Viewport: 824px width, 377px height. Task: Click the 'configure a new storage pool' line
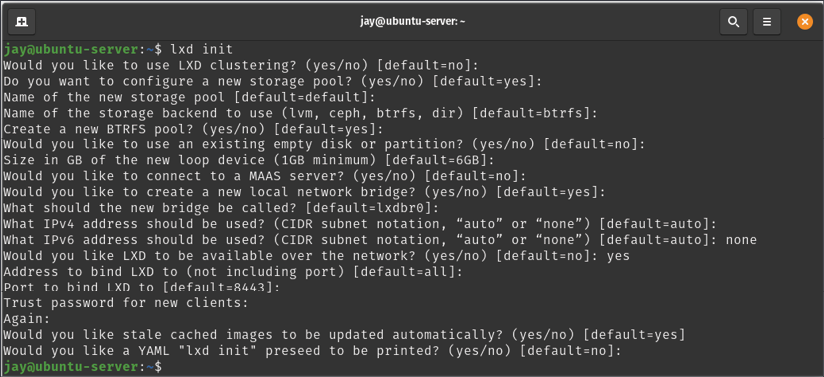pyautogui.click(x=272, y=81)
